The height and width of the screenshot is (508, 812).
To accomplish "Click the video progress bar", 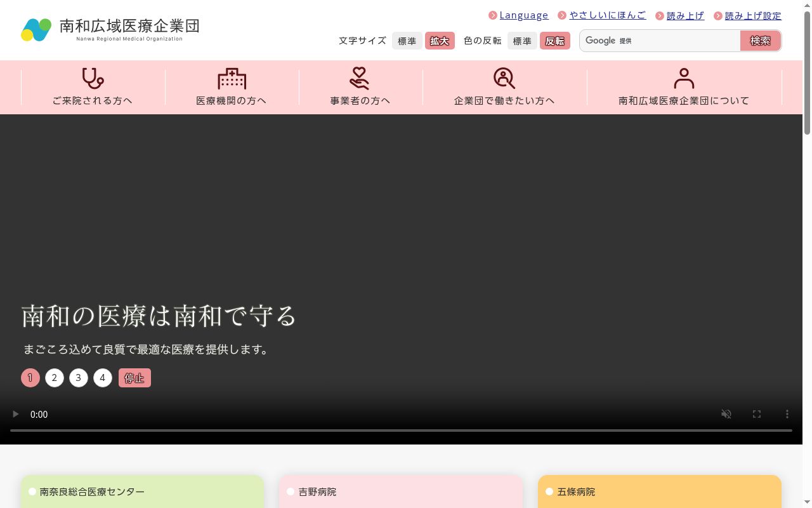I will (x=401, y=431).
